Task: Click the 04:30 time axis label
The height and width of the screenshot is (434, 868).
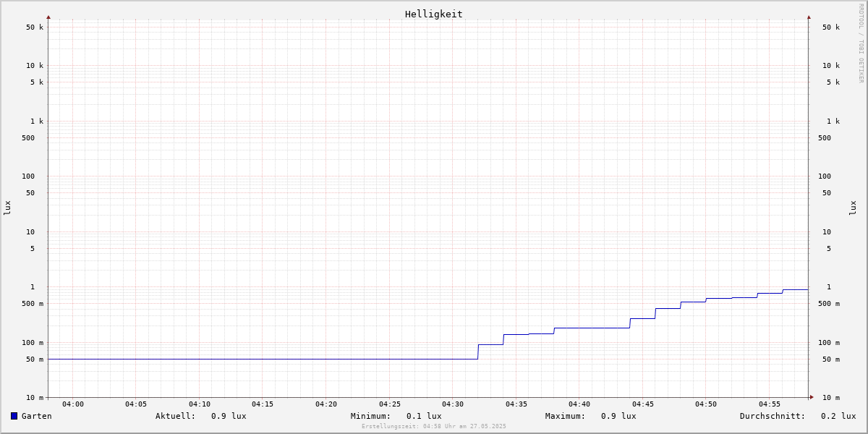Action: point(453,404)
